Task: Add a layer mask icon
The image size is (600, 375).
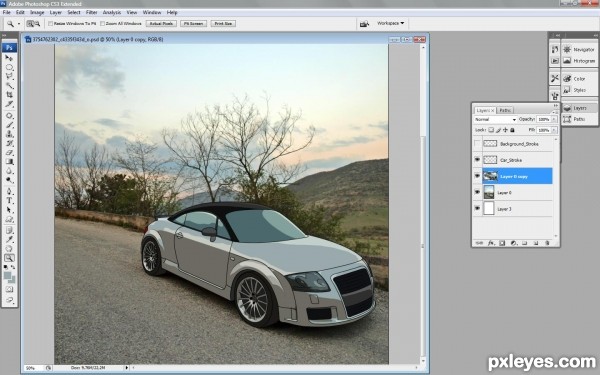Action: tap(502, 243)
